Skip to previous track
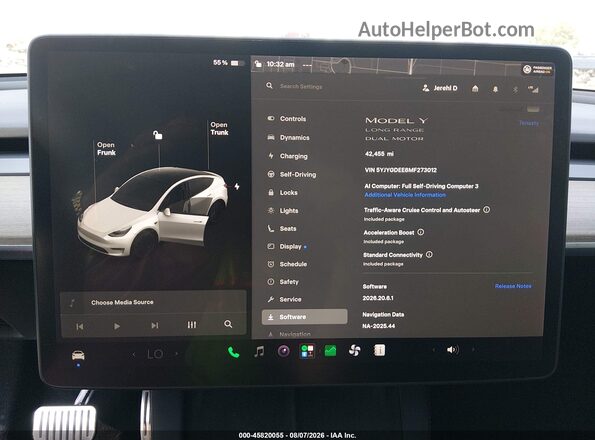This screenshot has width=595, height=440. (80, 326)
